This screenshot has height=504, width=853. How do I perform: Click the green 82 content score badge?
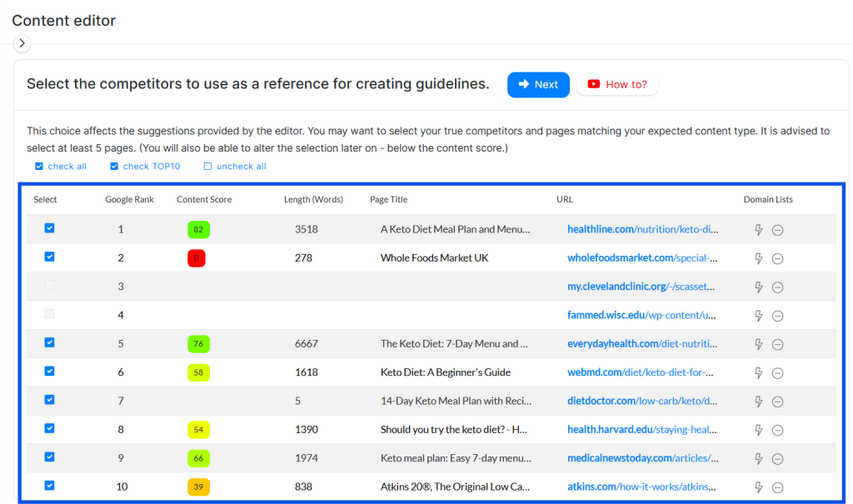point(197,229)
